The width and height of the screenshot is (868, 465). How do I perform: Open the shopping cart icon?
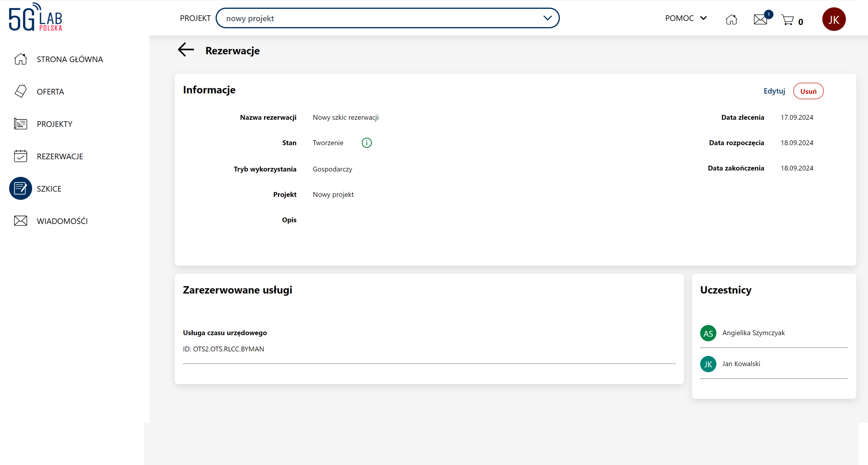(788, 20)
